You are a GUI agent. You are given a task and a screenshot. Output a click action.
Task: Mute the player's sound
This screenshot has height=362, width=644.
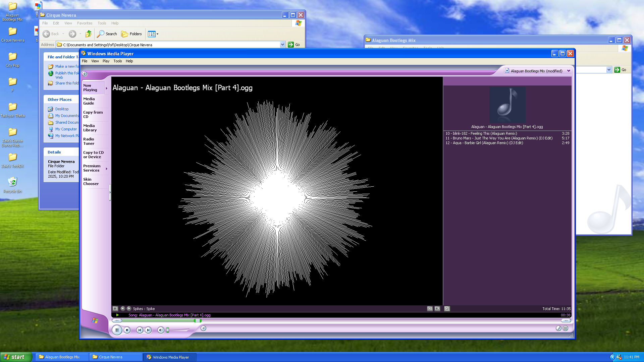click(161, 330)
